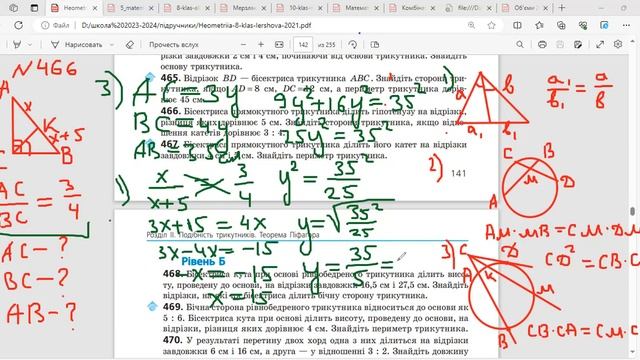
Task: Click the 'Рівень Б' heading text
Action: pos(203,261)
